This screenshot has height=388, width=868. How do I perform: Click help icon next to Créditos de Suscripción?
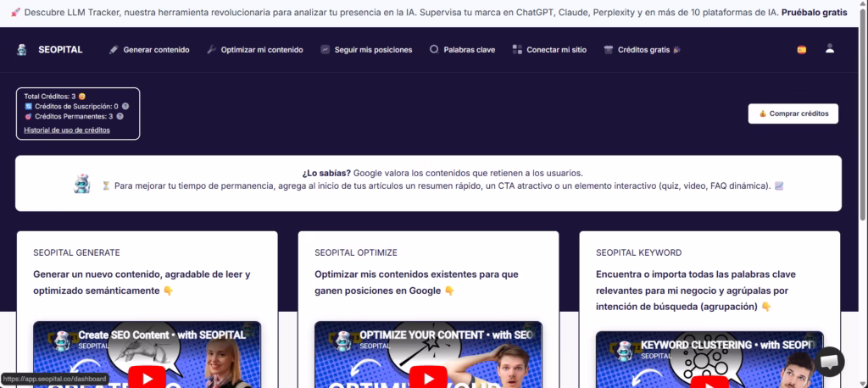[125, 106]
